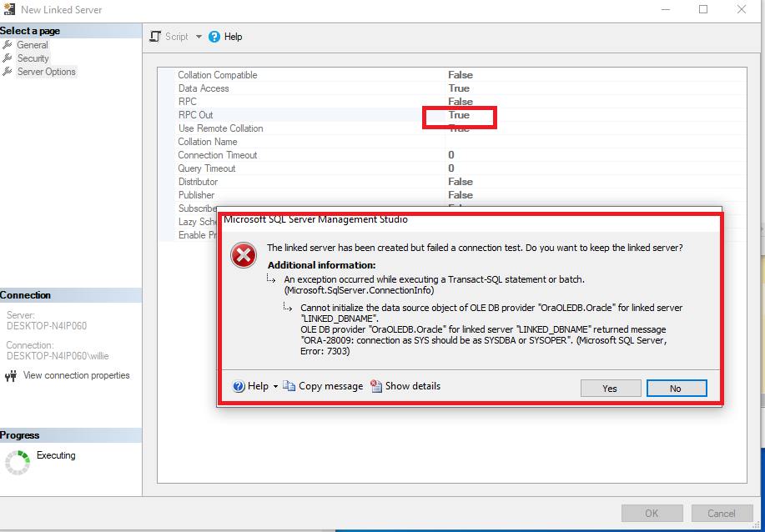This screenshot has height=532, width=765.
Task: Select the Query Timeout property label
Action: pos(207,168)
